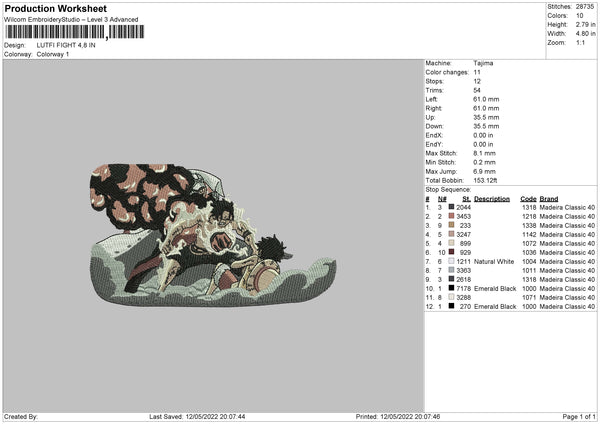The image size is (600, 424).
Task: Click "Emerald Black" description in row 12
Action: click(495, 307)
